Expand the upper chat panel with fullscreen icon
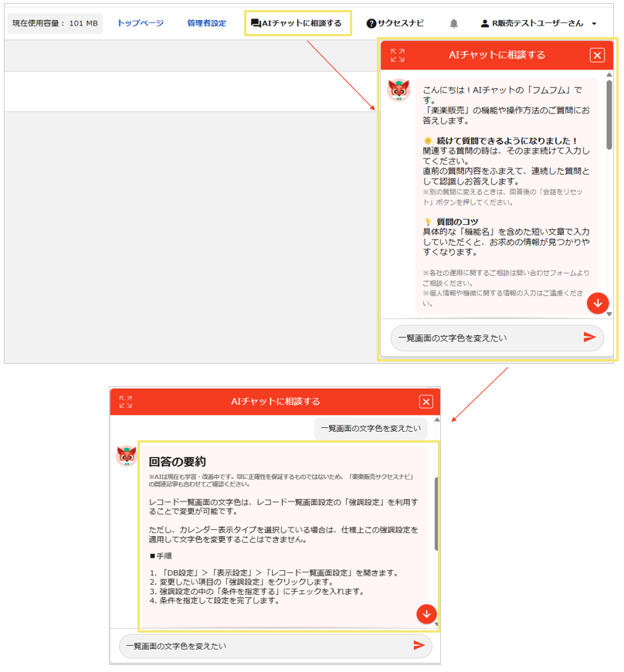 (397, 56)
